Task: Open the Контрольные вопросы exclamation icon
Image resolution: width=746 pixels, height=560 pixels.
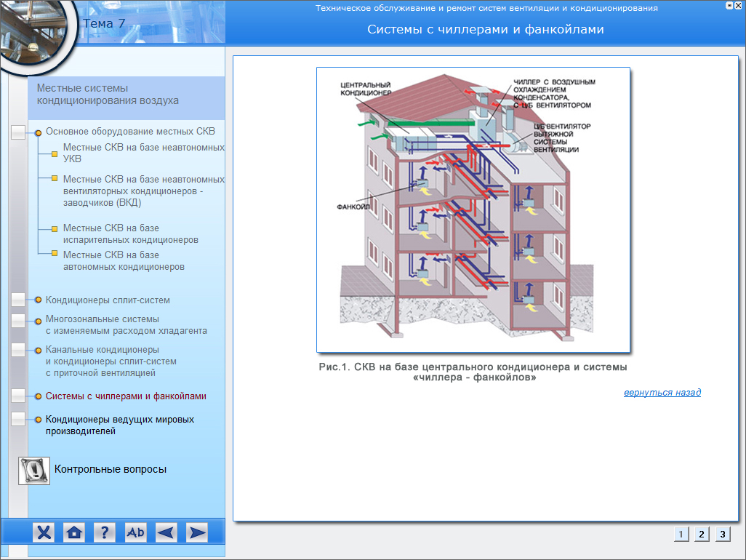Action: (x=33, y=471)
